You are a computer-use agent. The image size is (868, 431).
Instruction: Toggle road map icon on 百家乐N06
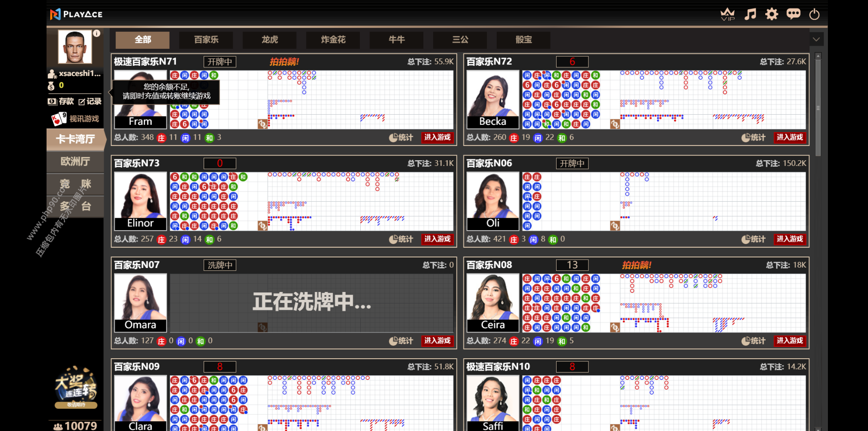(x=615, y=226)
